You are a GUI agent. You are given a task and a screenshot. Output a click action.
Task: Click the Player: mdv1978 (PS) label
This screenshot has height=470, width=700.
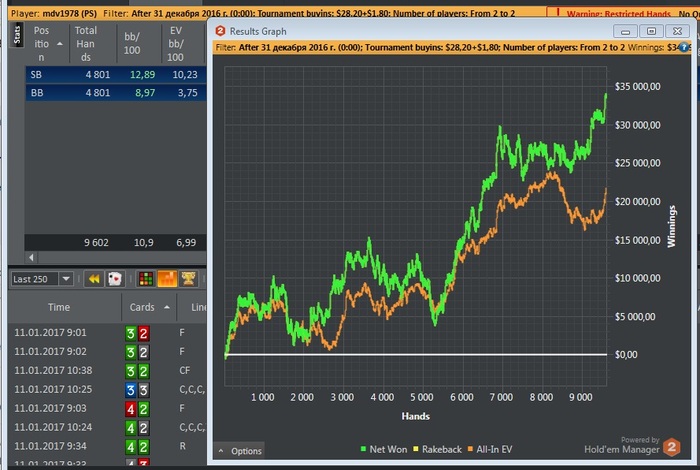click(54, 13)
